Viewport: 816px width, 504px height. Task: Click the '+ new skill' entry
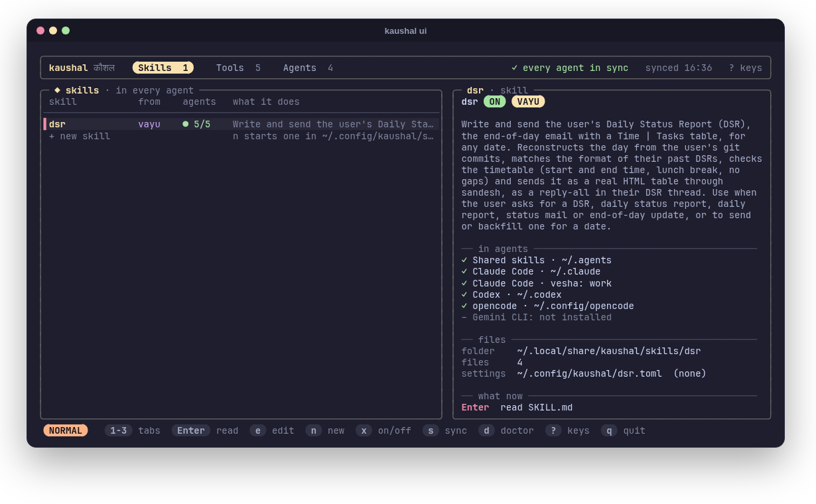coord(80,136)
